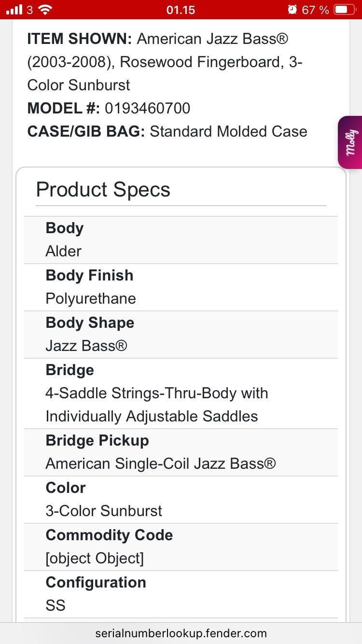Tap the battery percentage 67 % text
Image resolution: width=362 pixels, height=644 pixels.
[315, 10]
